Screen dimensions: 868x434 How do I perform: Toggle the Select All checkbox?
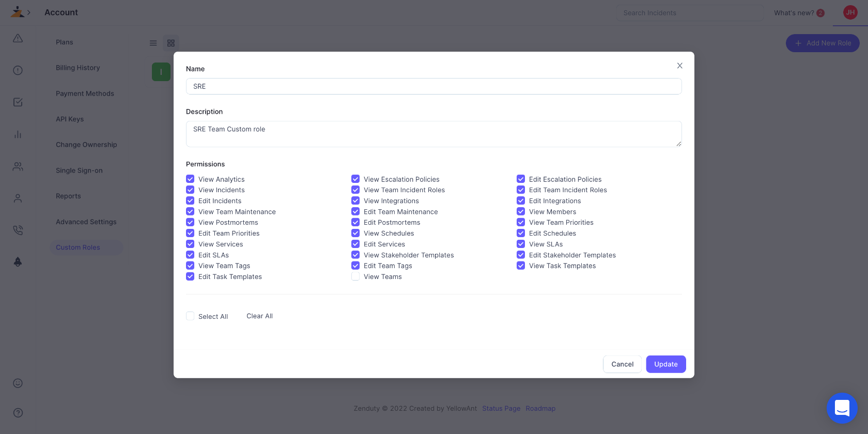(190, 316)
